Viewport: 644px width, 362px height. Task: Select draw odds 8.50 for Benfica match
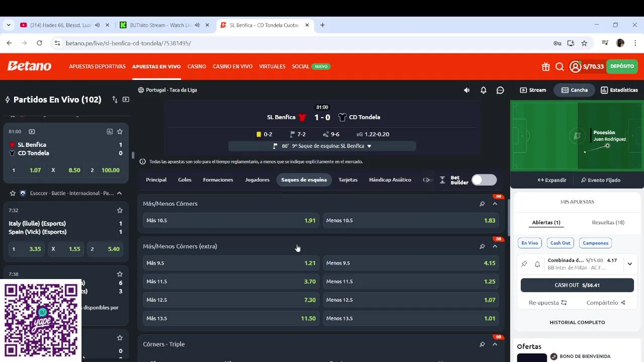coord(66,170)
